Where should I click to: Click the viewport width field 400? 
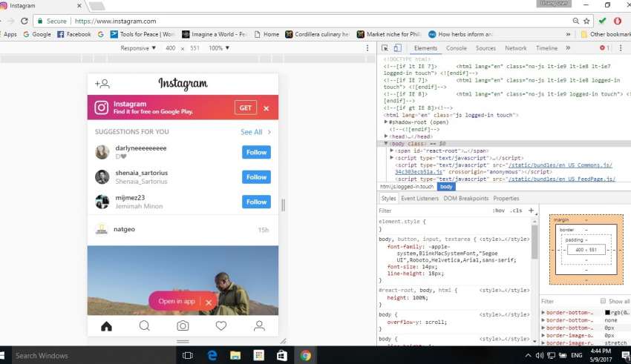coord(171,47)
